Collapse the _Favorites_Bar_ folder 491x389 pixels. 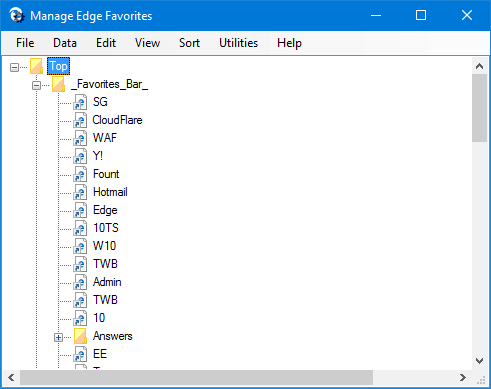pyautogui.click(x=36, y=85)
